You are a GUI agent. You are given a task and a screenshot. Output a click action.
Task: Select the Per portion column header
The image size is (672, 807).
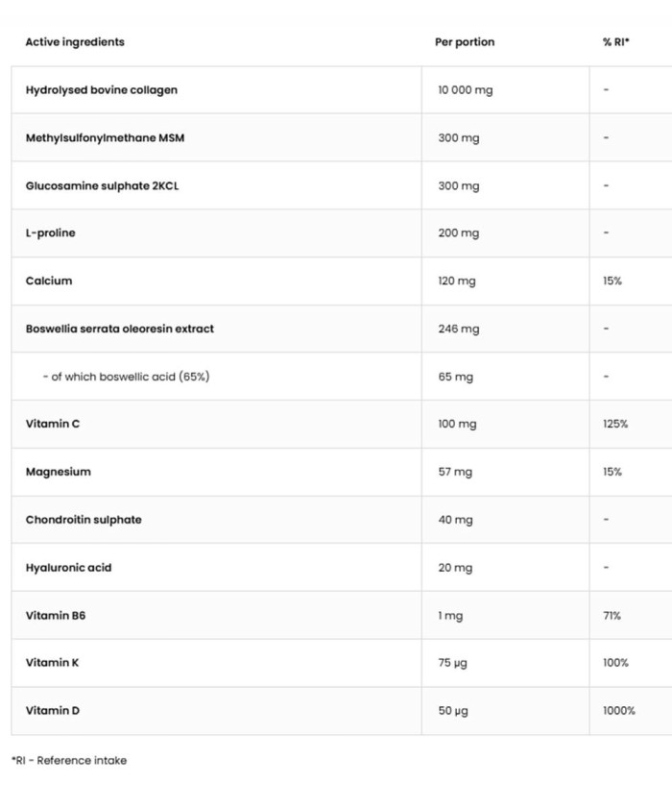465,42
